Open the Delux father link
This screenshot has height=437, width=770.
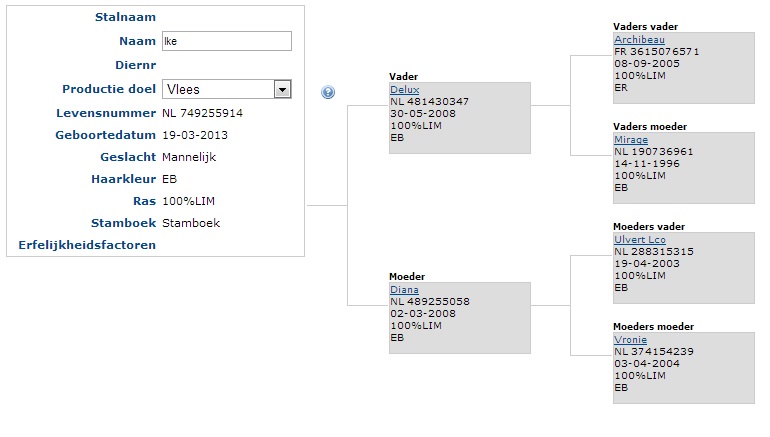405,90
